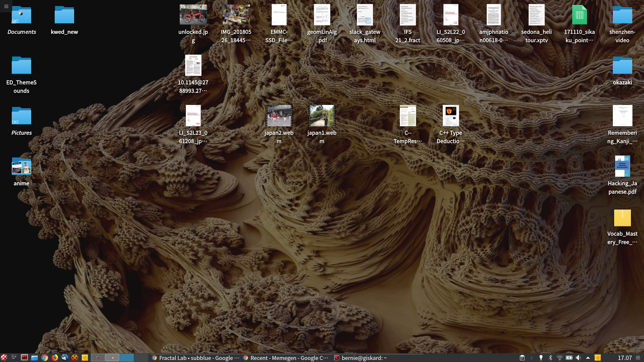Open the clipboard tray icon
The height and width of the screenshot is (362, 644).
tap(522, 358)
